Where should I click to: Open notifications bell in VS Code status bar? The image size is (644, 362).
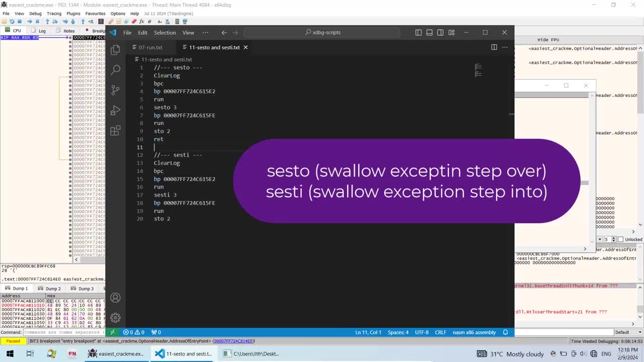click(506, 332)
